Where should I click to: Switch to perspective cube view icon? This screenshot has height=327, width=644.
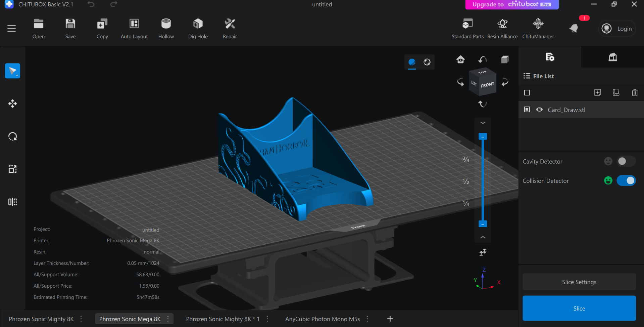tap(505, 59)
